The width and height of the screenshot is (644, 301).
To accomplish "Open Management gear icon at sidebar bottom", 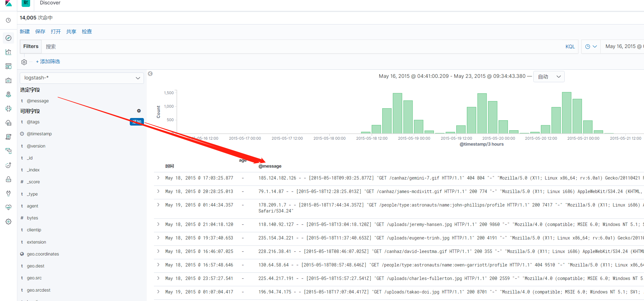I will 8,221.
